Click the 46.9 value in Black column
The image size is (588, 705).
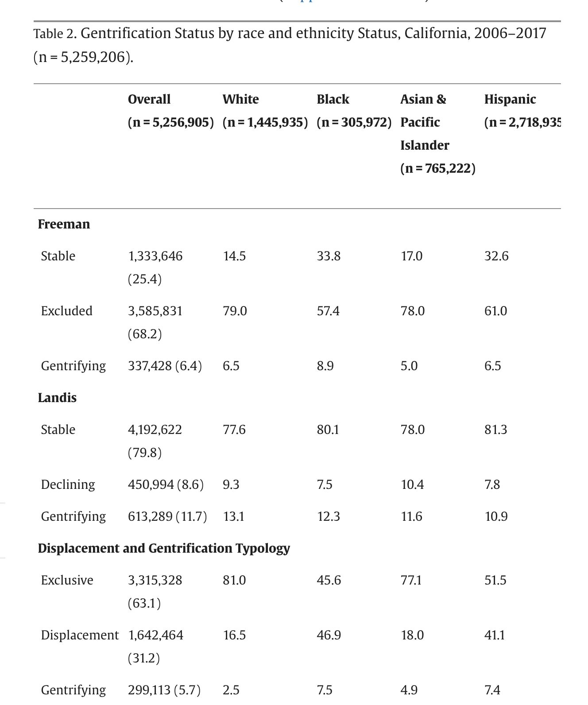pos(329,635)
